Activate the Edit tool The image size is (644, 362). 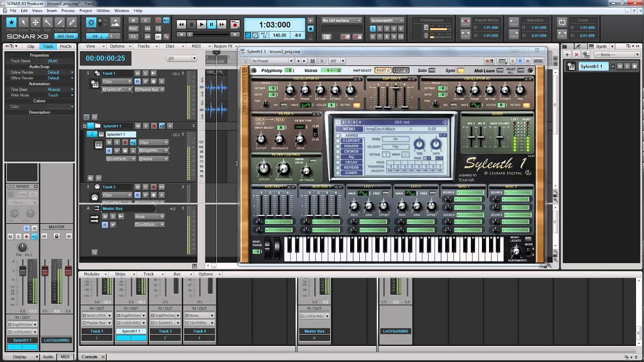coord(47,22)
